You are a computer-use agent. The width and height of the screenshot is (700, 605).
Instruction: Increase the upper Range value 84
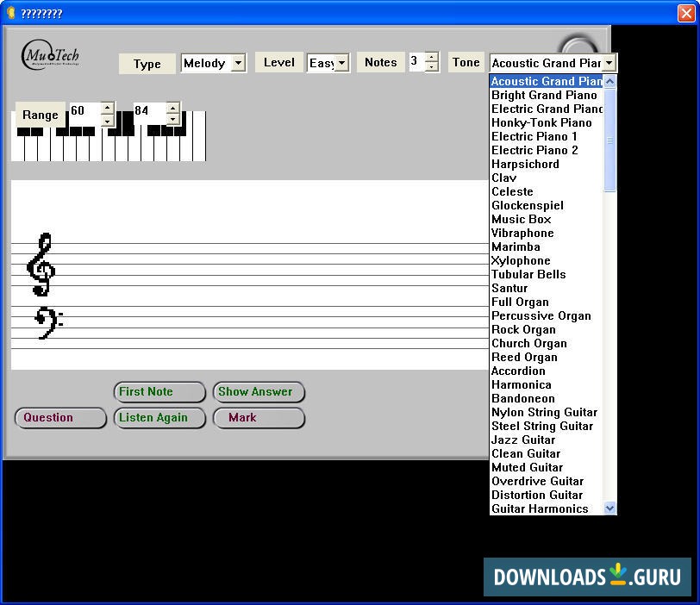172,108
